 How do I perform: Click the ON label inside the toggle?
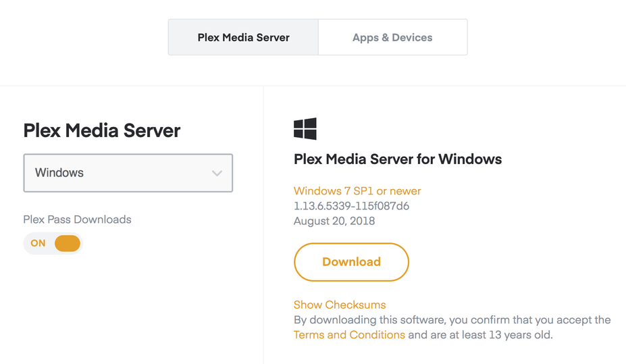pos(38,243)
